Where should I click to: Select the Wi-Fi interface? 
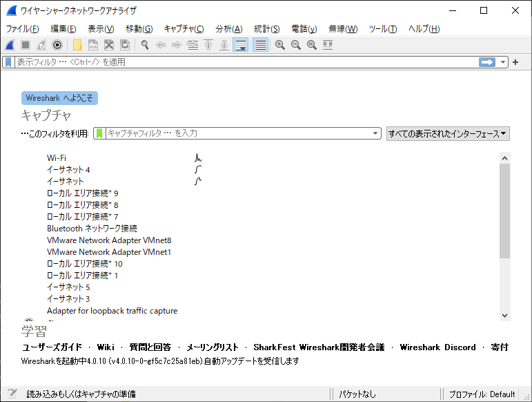[x=57, y=158]
